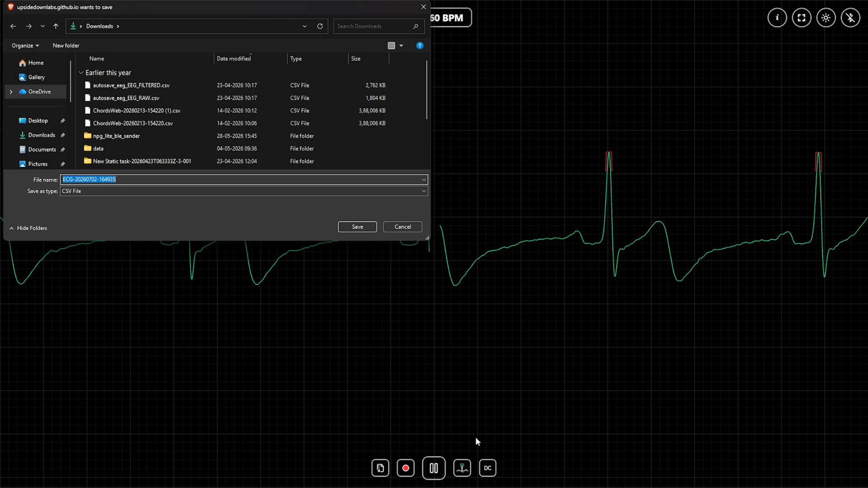This screenshot has width=868, height=488.
Task: Open the help question mark icon
Action: (420, 46)
